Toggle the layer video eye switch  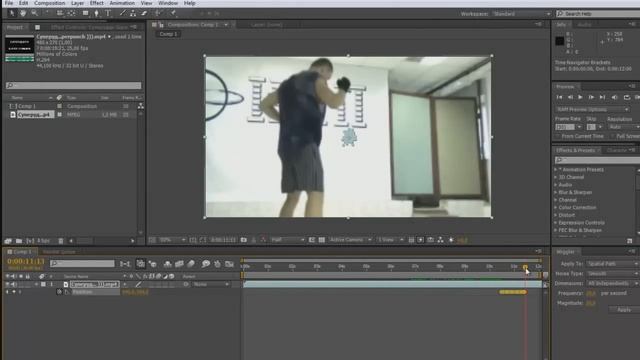[x=7, y=284]
